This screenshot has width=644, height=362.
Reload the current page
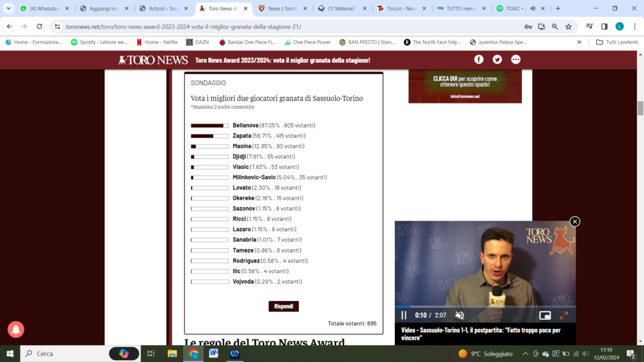tap(40, 26)
